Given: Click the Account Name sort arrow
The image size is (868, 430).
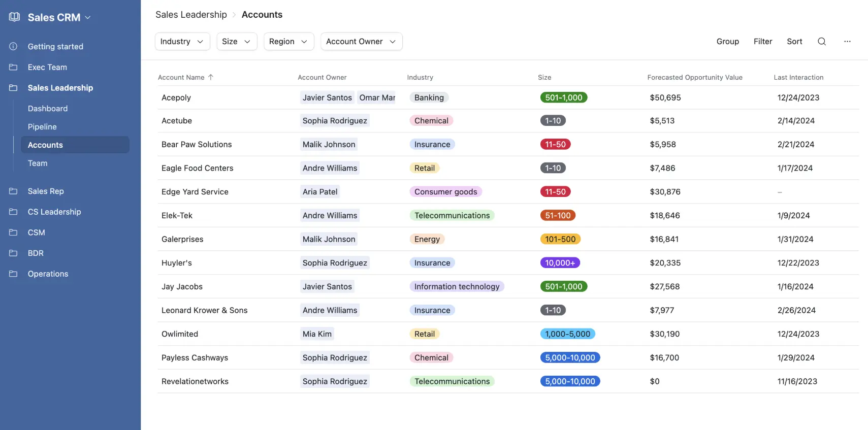Looking at the screenshot, I should [211, 77].
